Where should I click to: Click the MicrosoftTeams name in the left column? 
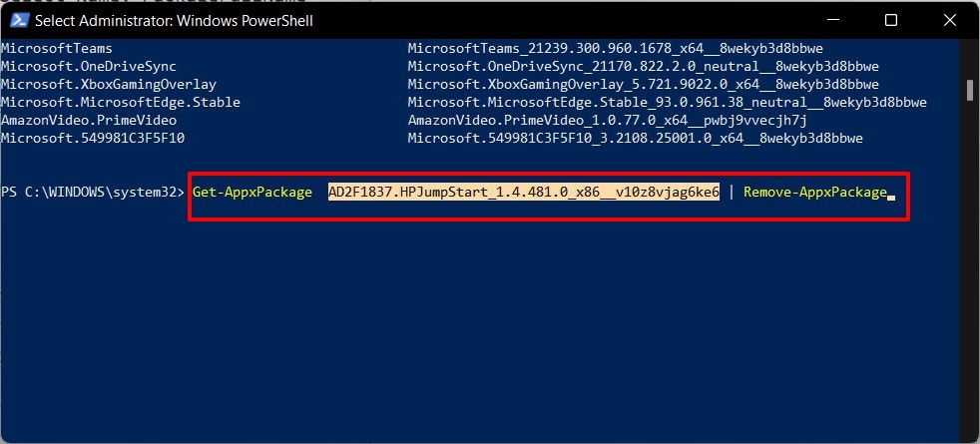(x=57, y=48)
